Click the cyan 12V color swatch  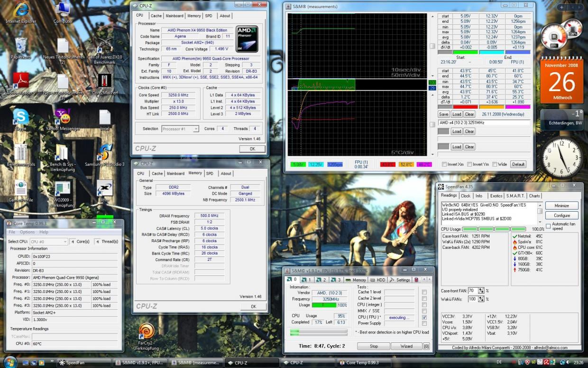point(491,52)
